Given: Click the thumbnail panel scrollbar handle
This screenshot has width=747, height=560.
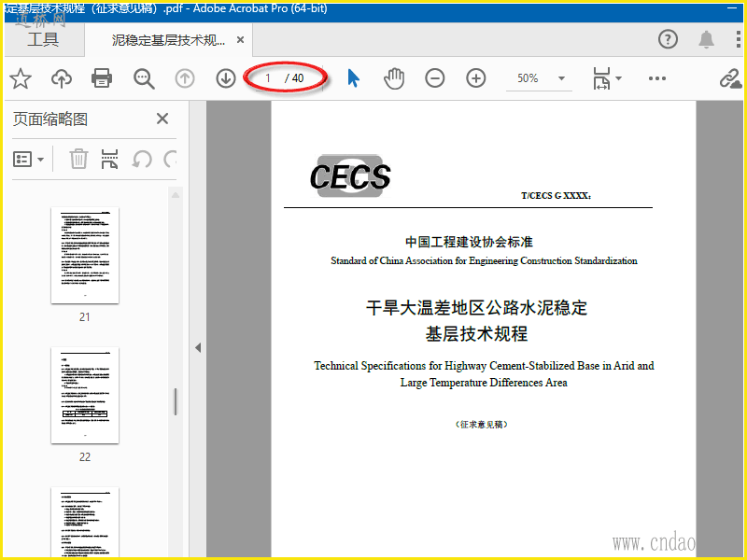Looking at the screenshot, I should (x=176, y=402).
